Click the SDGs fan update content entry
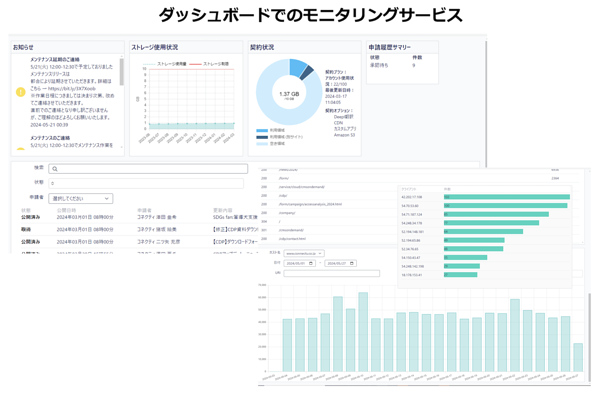 (x=235, y=217)
